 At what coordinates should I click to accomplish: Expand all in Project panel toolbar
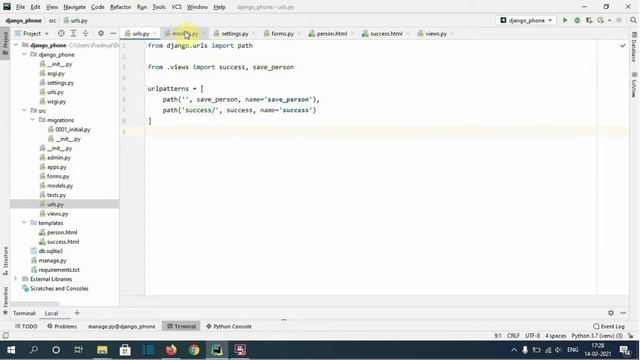tap(73, 33)
